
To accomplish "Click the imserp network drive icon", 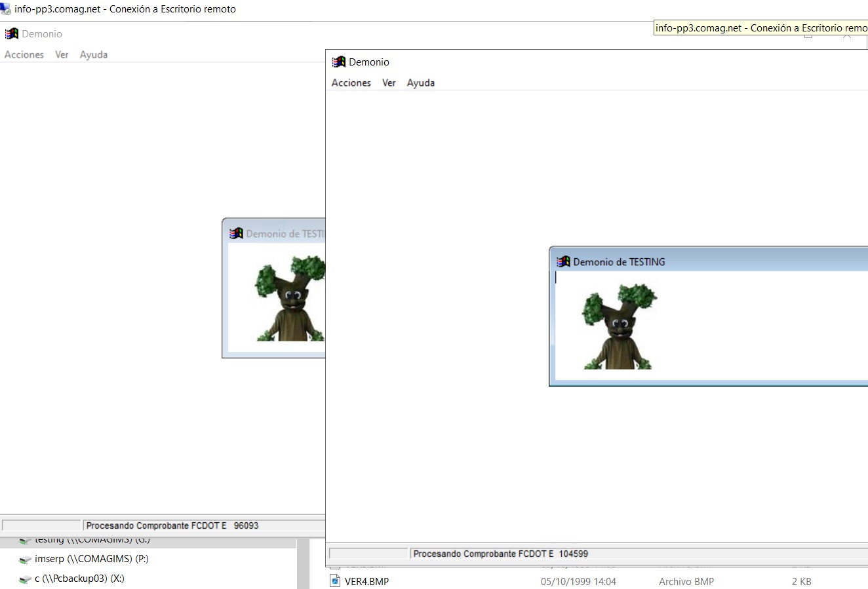I will point(26,560).
